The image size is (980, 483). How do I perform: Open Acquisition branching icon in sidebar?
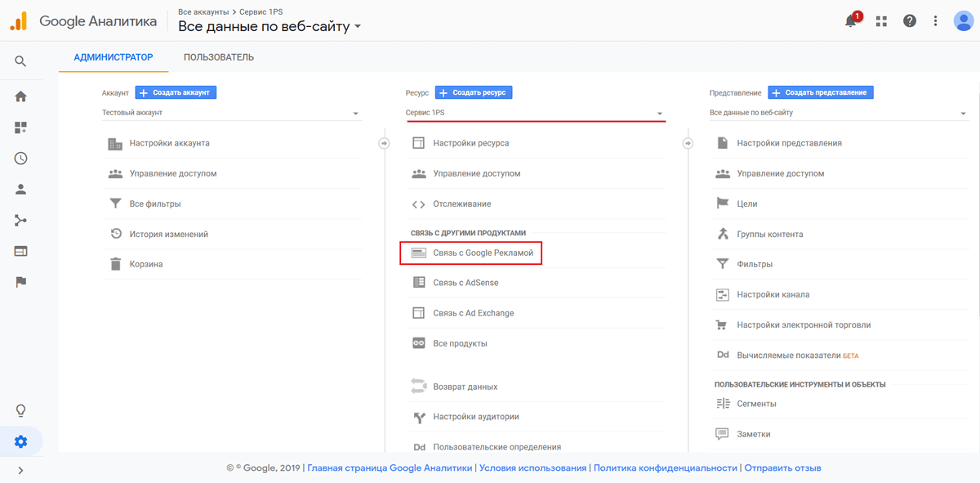click(x=20, y=221)
